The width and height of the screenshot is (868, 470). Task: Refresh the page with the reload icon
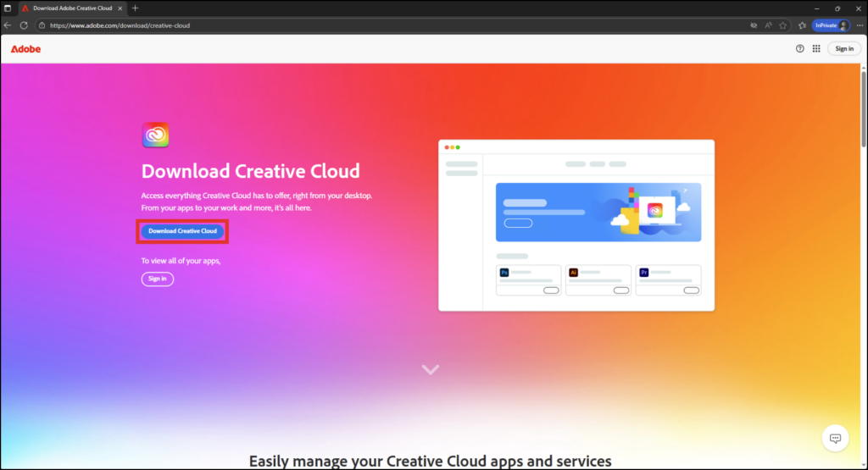[x=24, y=25]
